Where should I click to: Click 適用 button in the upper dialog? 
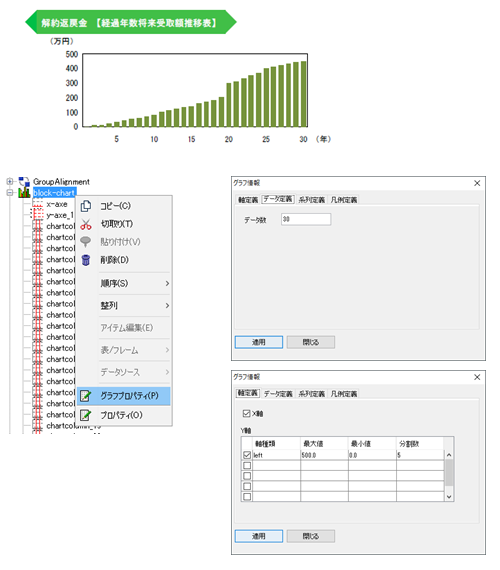(259, 342)
